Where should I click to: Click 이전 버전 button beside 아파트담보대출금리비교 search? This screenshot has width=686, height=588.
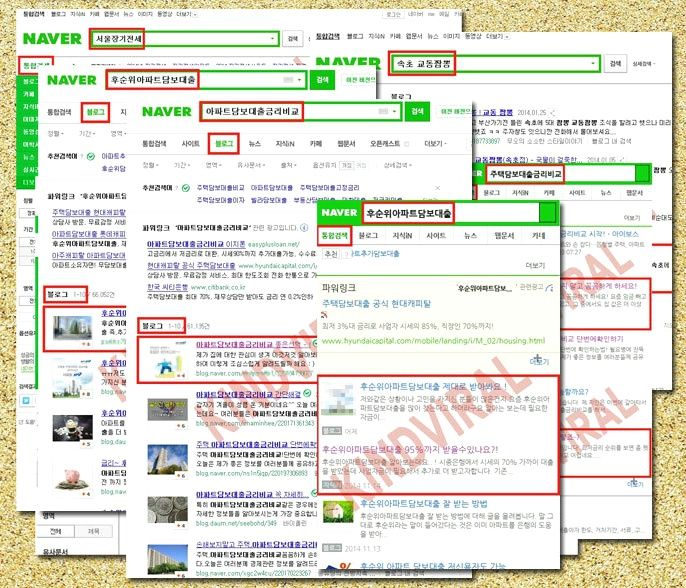pos(455,112)
